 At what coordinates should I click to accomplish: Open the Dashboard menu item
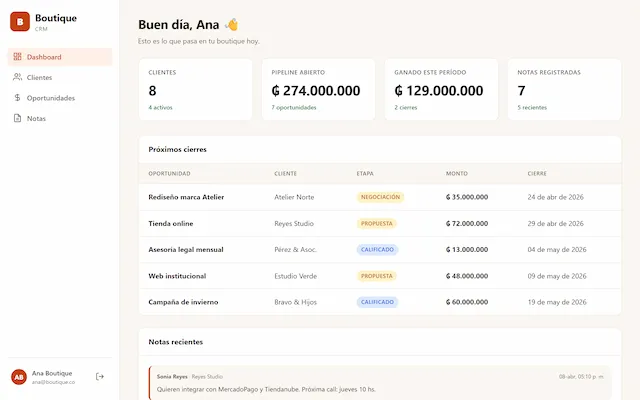(60, 57)
